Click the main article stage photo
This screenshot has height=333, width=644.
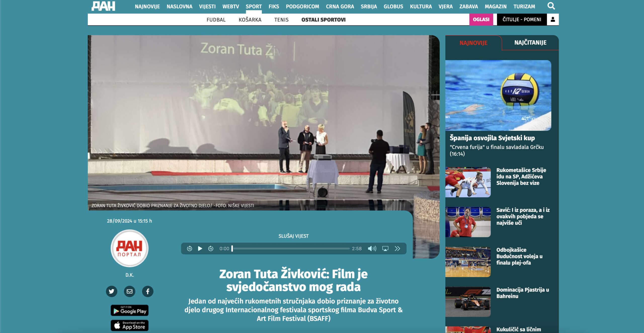click(263, 123)
